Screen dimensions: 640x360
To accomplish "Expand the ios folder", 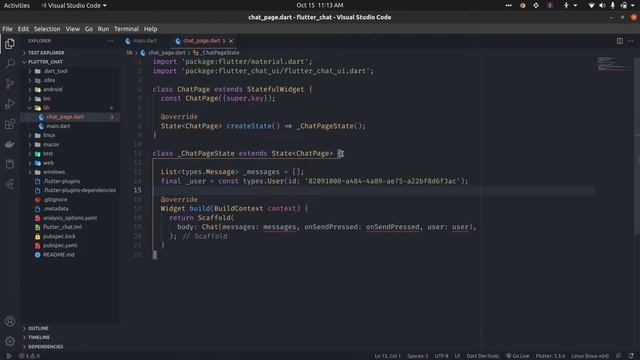I will [x=47, y=98].
